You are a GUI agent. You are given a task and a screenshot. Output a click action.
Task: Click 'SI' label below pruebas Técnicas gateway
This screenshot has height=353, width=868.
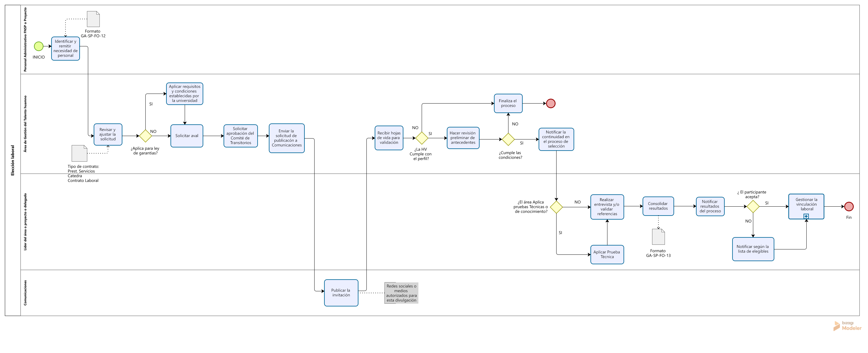pos(560,233)
